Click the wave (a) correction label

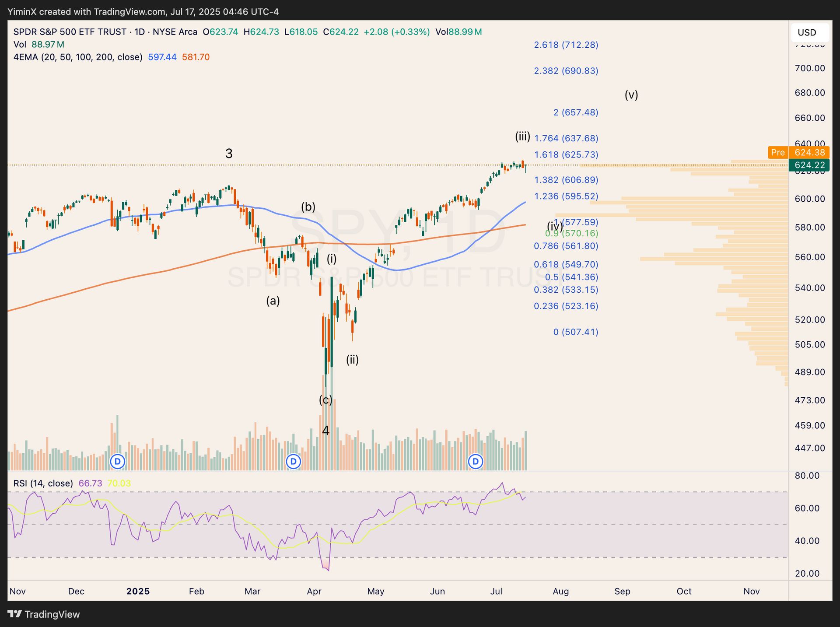[x=273, y=301]
